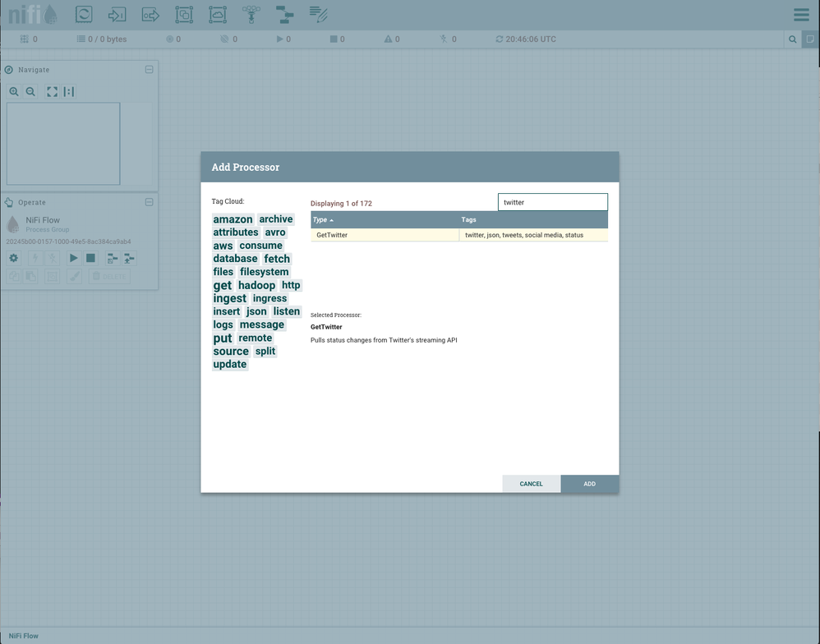Select the Template toolbar icon

tap(284, 14)
